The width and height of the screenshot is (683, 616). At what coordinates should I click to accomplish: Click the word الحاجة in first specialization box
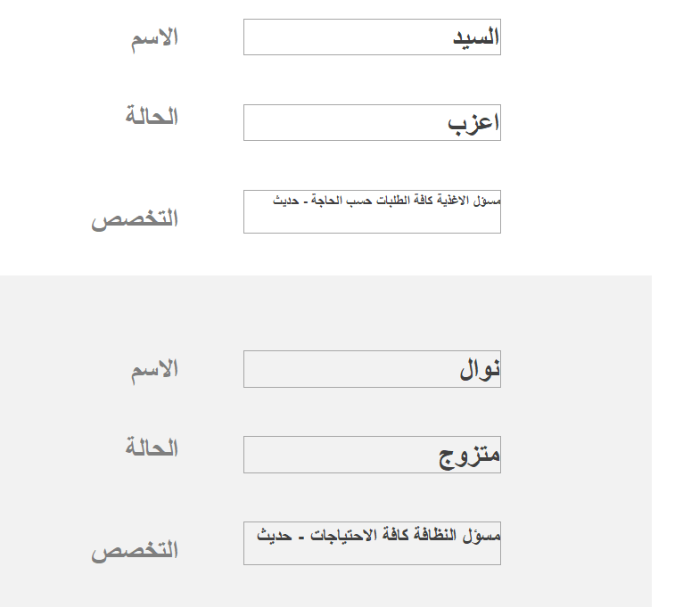point(327,201)
